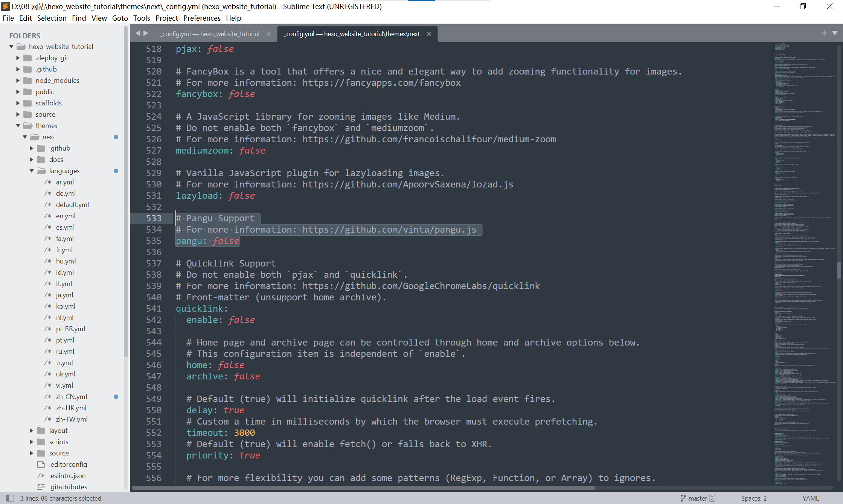Viewport: 843px width, 504px height.
Task: Toggle sidebar using status bar panel icon
Action: point(10,498)
